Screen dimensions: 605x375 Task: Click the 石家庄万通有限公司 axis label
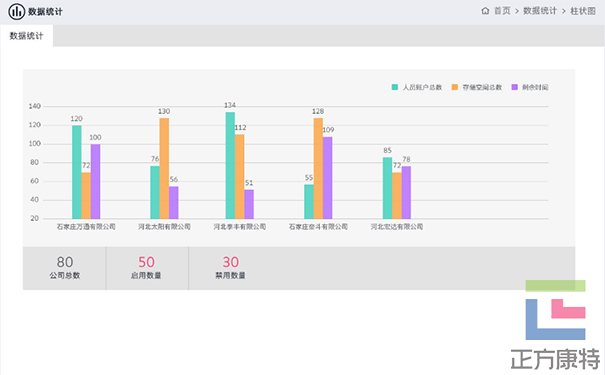[86, 227]
